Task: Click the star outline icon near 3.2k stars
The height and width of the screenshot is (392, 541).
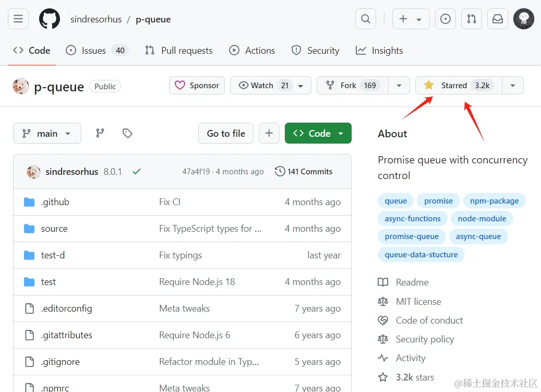Action: coord(383,377)
